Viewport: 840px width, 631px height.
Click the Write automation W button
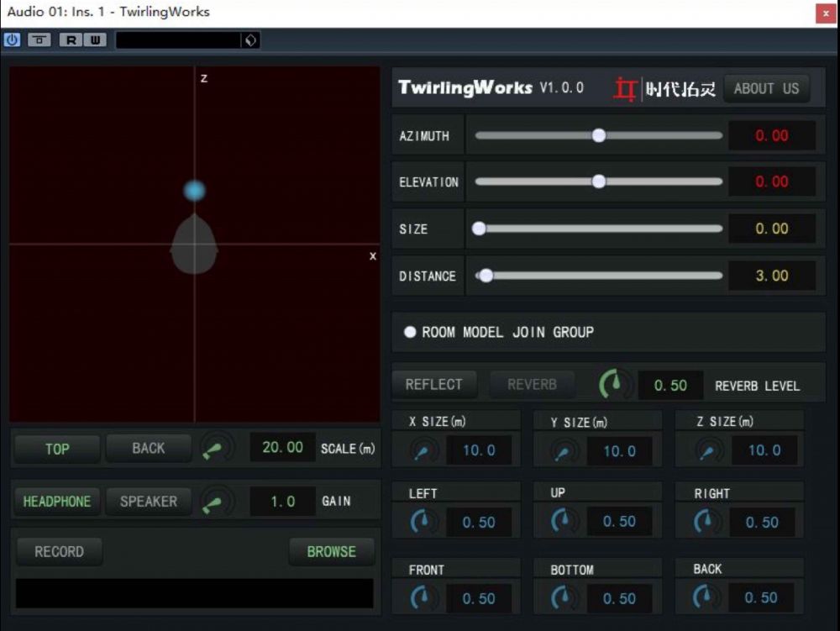tap(94, 39)
